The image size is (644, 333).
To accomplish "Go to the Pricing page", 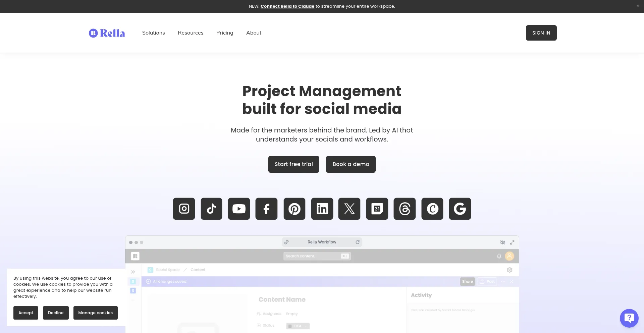I will [225, 33].
